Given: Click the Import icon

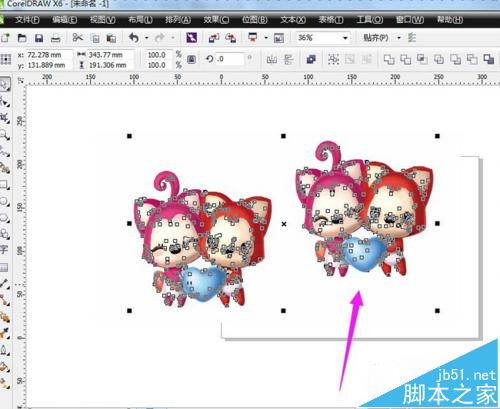Looking at the screenshot, I should tap(214, 38).
